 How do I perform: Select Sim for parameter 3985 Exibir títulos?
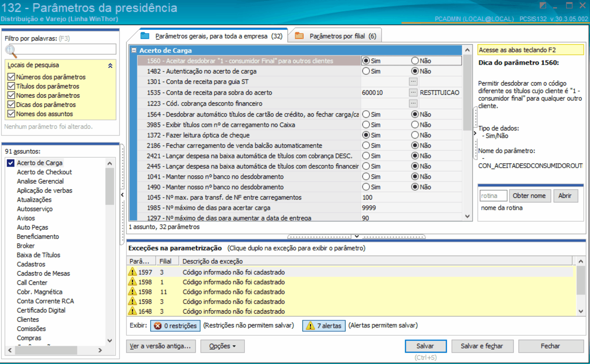[366, 125]
